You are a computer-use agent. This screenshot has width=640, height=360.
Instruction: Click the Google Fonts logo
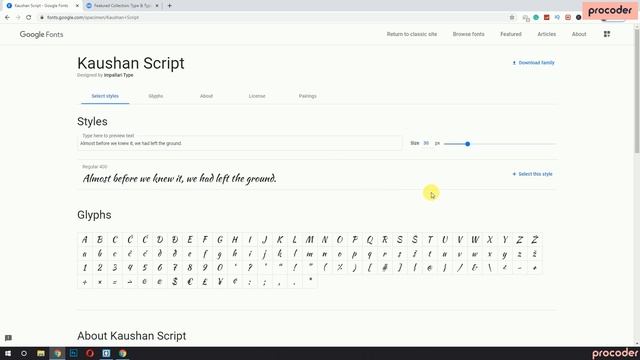(x=41, y=34)
